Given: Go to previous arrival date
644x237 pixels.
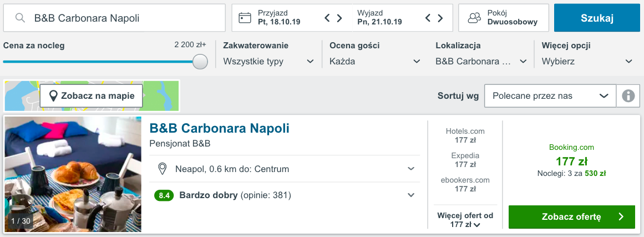Looking at the screenshot, I should [328, 18].
